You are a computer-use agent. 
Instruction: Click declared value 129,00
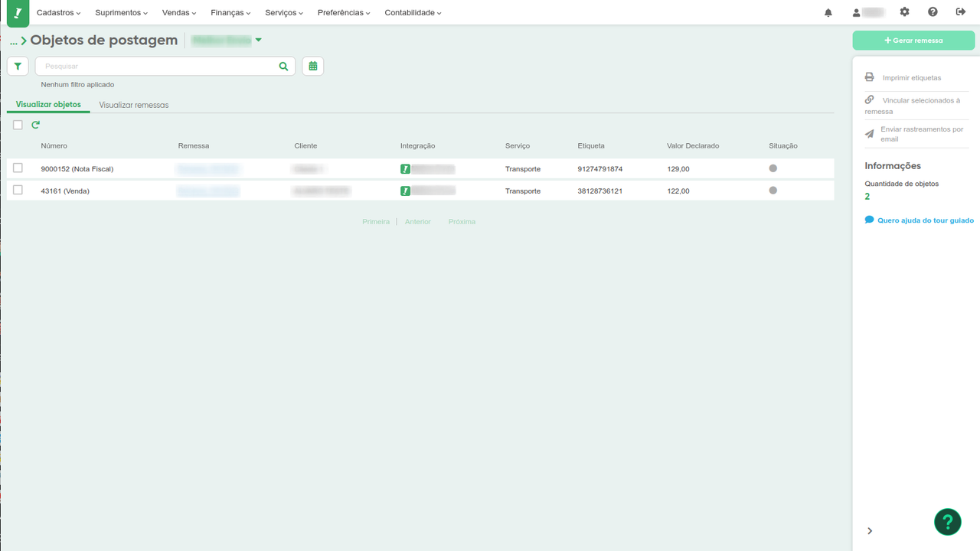[x=678, y=169]
